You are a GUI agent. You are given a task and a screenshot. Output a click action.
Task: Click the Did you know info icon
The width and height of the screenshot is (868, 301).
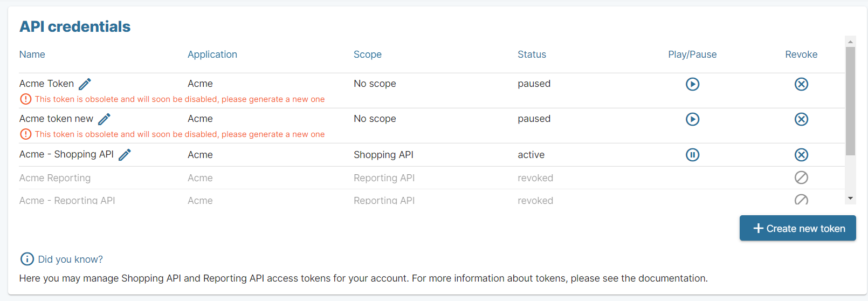26,259
